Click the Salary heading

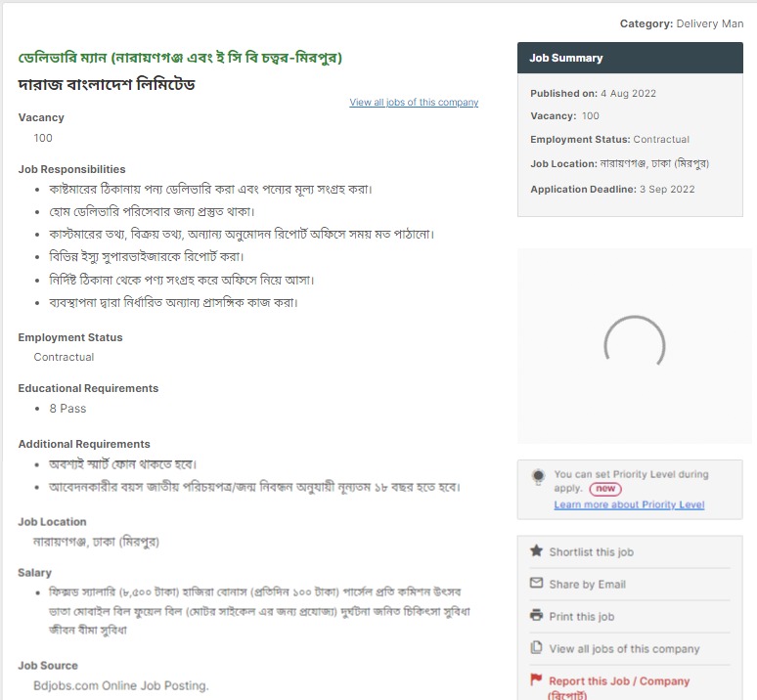tap(35, 573)
